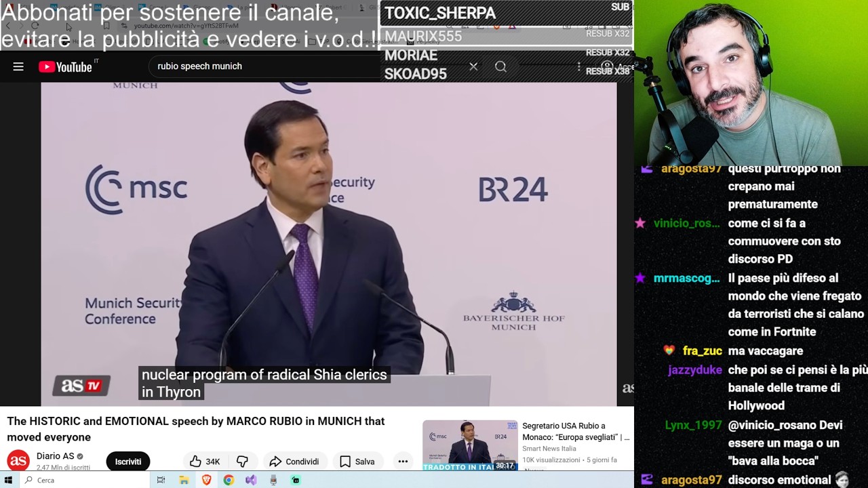Click chat username 'fra_zuc'
Viewport: 868px width, 488px height.
coord(702,351)
